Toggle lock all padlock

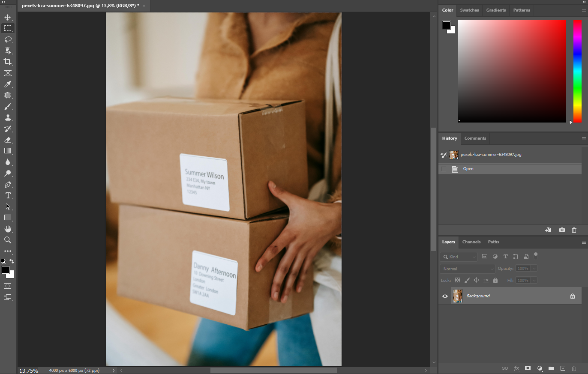pyautogui.click(x=495, y=280)
